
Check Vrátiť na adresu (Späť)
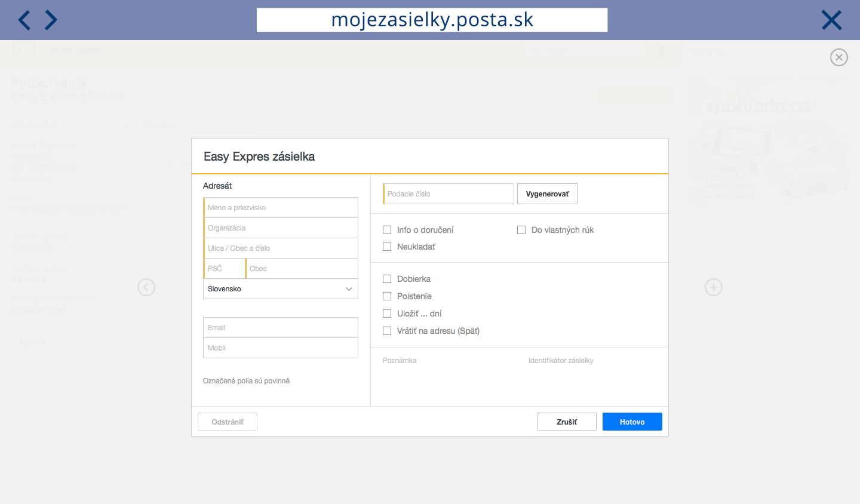coord(387,331)
